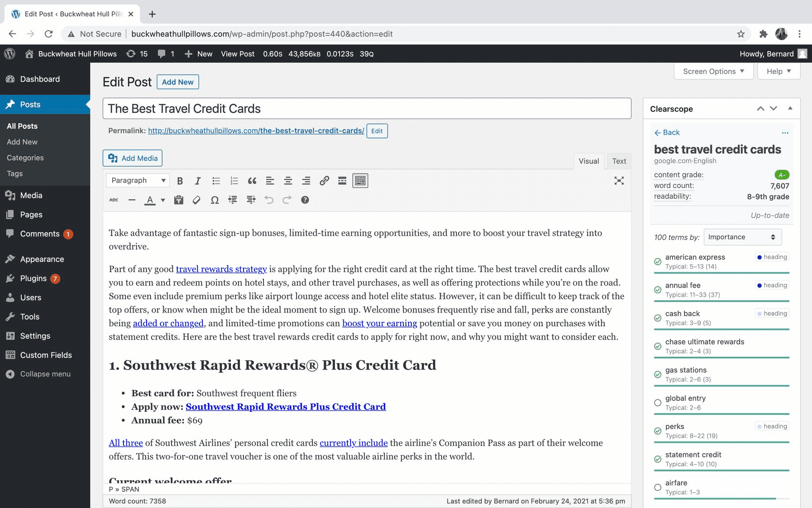Move Clearscope panel up
This screenshot has height=508, width=812.
tap(761, 108)
